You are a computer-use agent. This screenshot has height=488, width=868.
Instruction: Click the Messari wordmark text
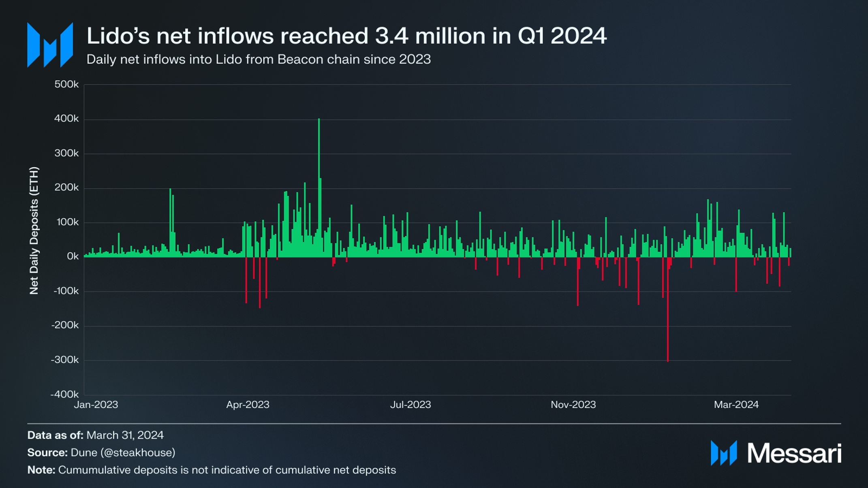click(x=794, y=453)
